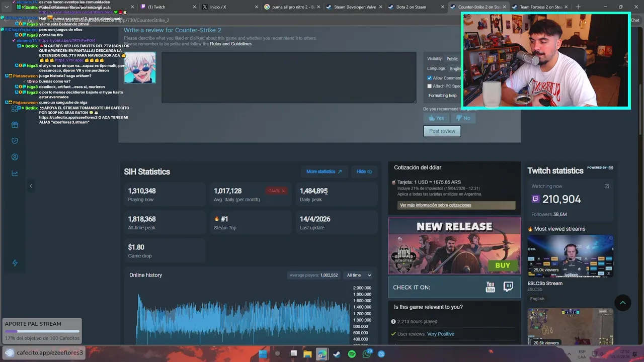Open the review Language dropdown
644x362 pixels.
[x=455, y=68]
